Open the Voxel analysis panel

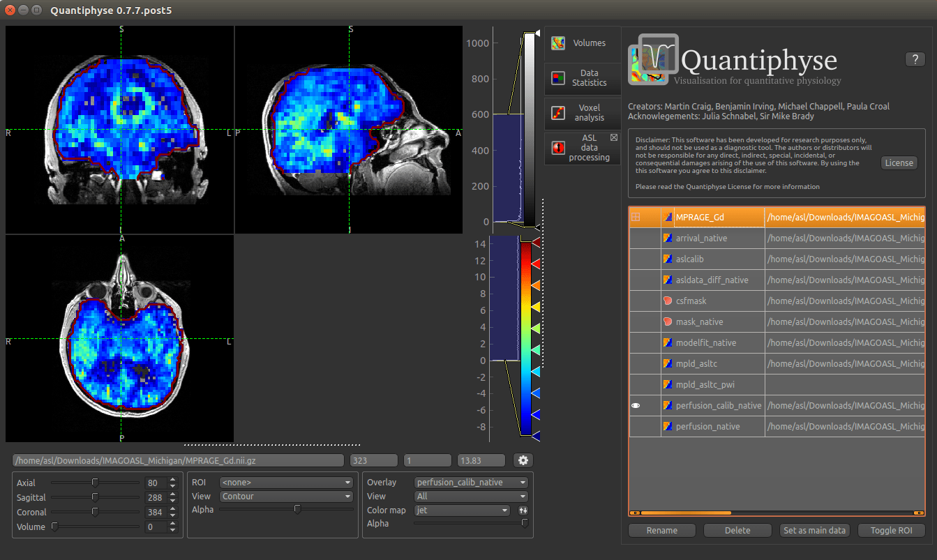(583, 113)
